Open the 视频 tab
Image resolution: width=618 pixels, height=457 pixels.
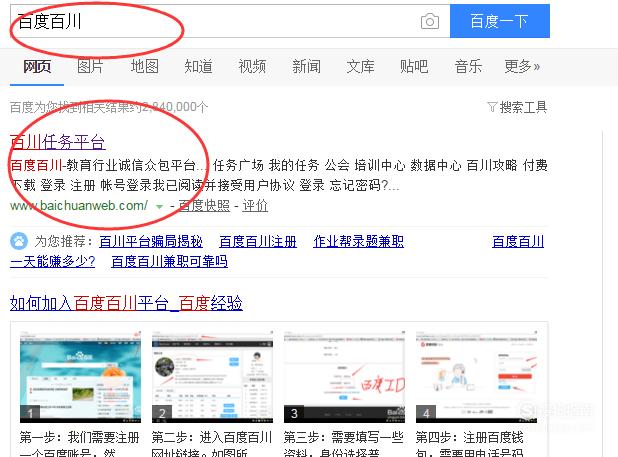[x=252, y=67]
